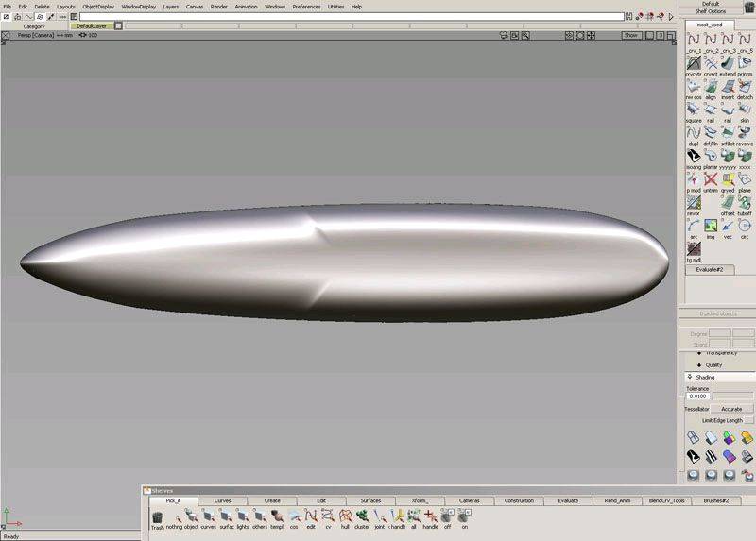This screenshot has height=541, width=756.
Task: Select the pick cv tool
Action: [x=328, y=516]
